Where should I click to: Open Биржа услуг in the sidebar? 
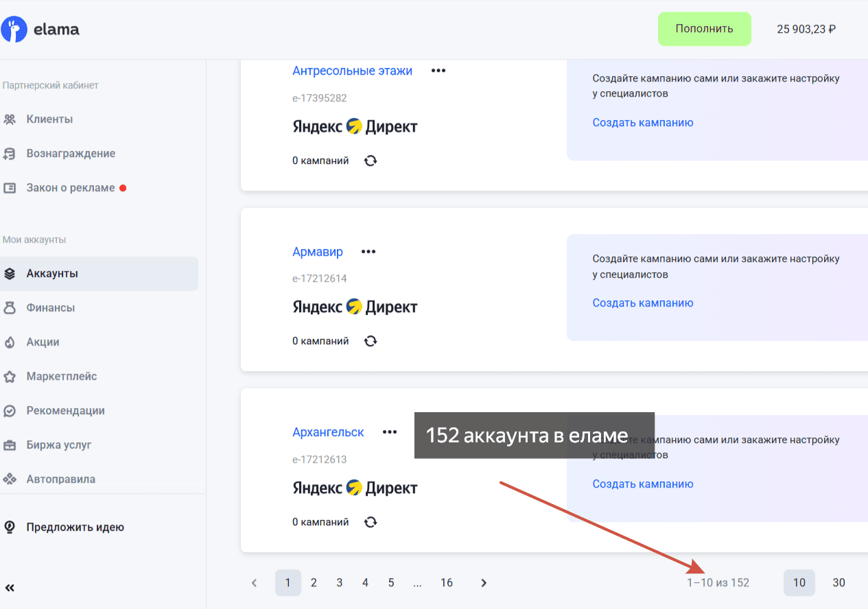point(59,445)
